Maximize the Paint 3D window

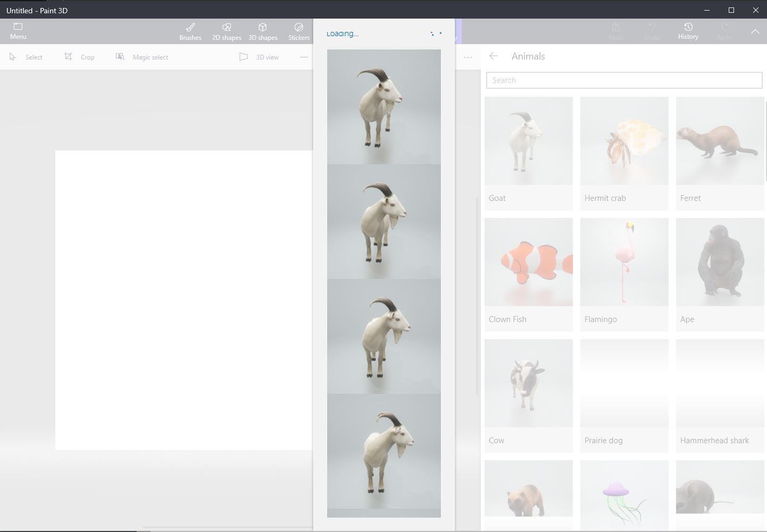point(731,10)
